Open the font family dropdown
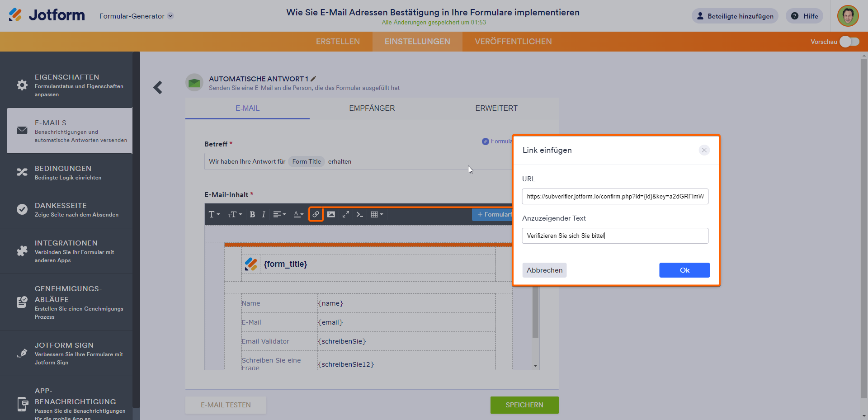 (214, 214)
